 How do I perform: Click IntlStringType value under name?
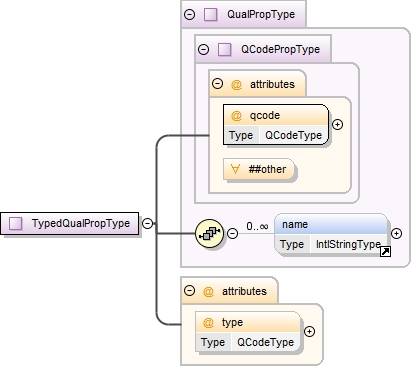coord(348,244)
